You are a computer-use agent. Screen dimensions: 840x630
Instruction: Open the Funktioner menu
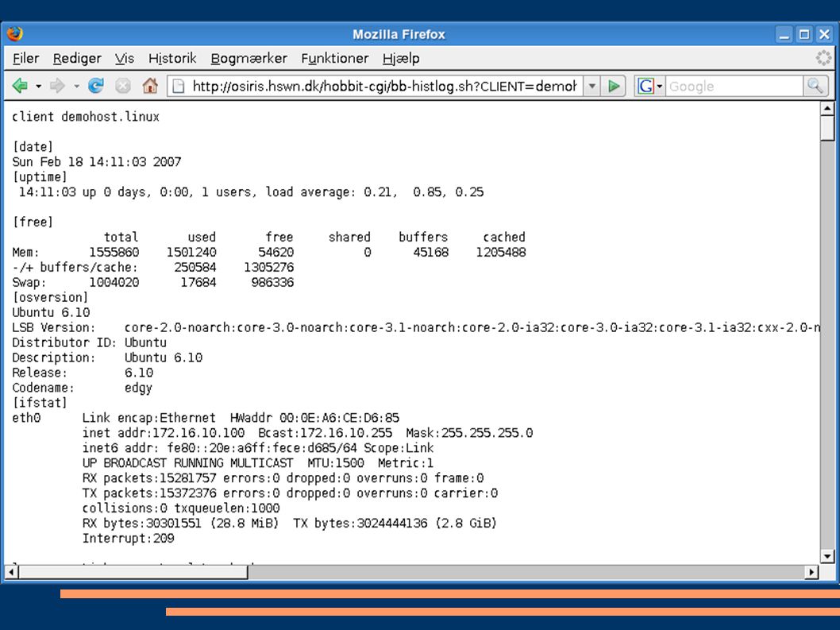pos(335,59)
